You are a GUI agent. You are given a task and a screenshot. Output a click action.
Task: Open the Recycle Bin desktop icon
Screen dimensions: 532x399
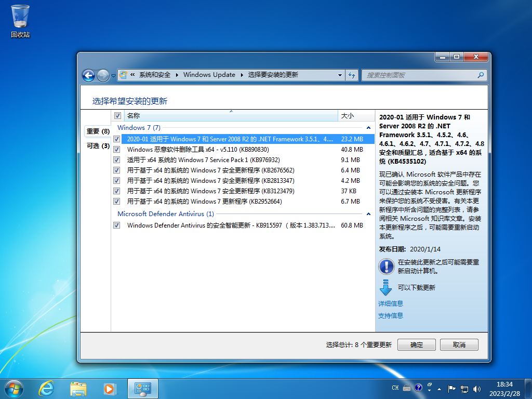pyautogui.click(x=20, y=21)
